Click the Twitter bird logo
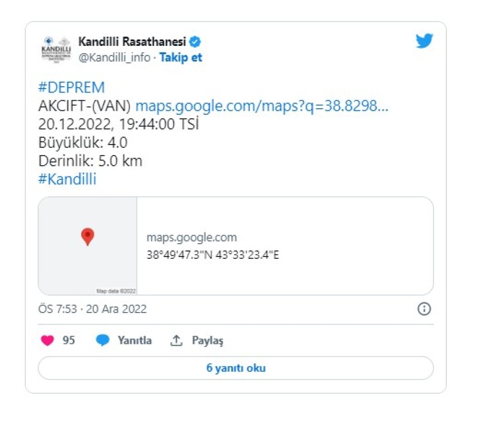The image size is (504, 424). pyautogui.click(x=424, y=41)
